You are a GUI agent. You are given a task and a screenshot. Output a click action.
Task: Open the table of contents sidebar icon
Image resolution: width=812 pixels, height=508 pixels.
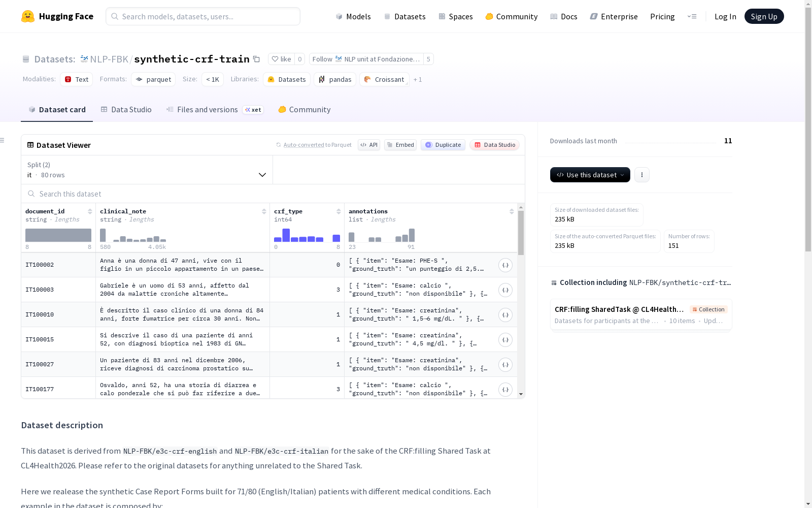(3, 140)
